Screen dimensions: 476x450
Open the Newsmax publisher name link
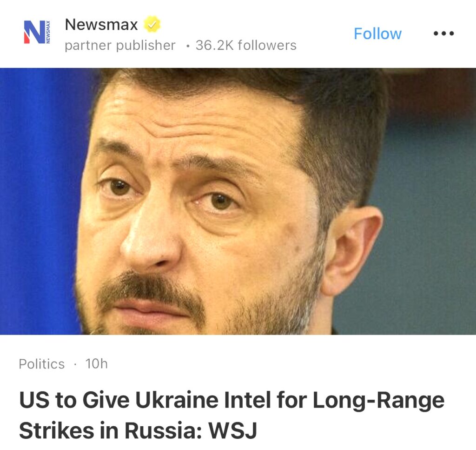tap(101, 24)
